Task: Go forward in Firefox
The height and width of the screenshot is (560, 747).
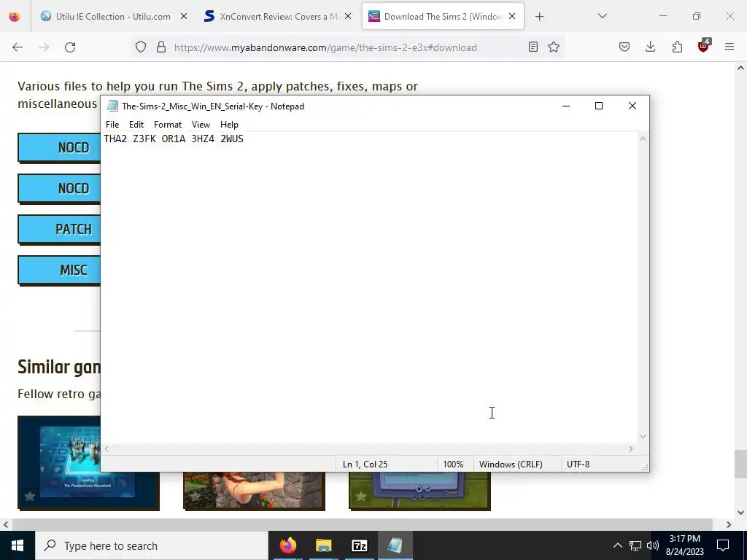Action: (x=44, y=47)
